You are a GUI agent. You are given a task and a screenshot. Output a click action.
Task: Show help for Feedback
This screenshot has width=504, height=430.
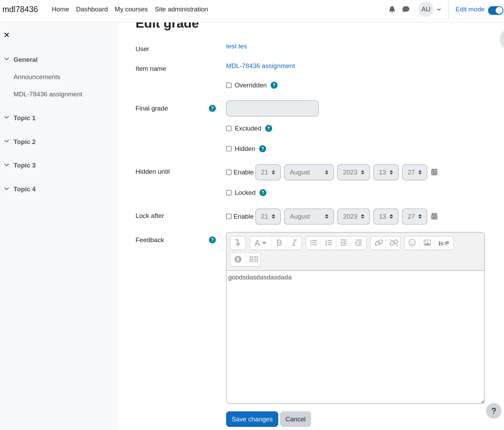tap(213, 240)
